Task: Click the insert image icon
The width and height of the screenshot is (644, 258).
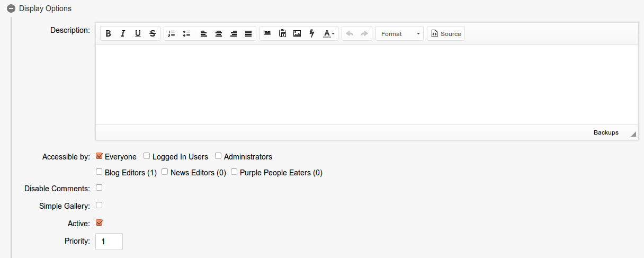Action: (x=297, y=34)
